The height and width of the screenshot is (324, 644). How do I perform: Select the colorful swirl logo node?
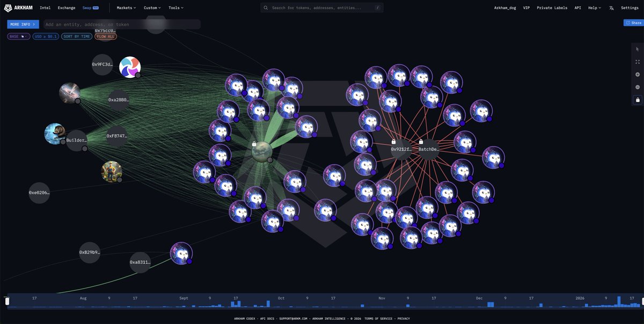click(x=129, y=67)
